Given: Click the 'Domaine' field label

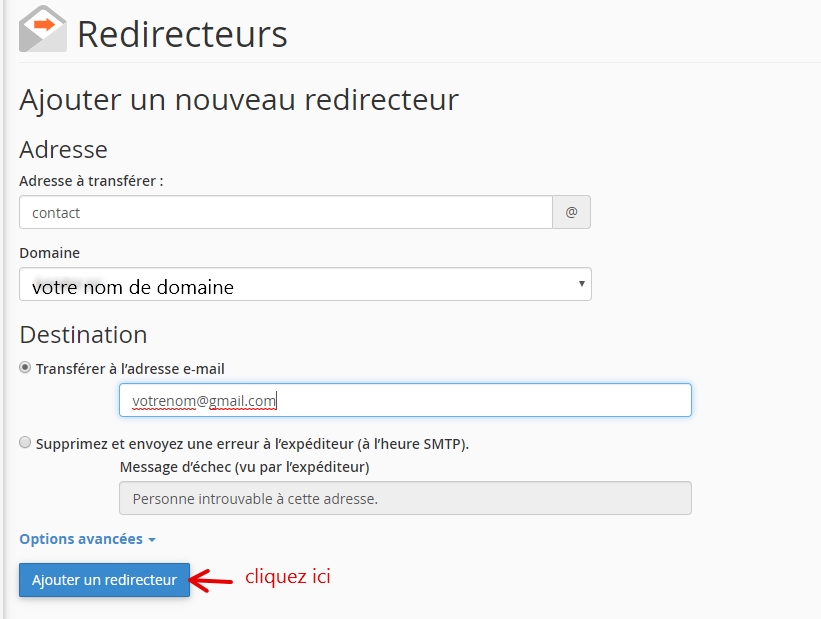Looking at the screenshot, I should tap(50, 253).
